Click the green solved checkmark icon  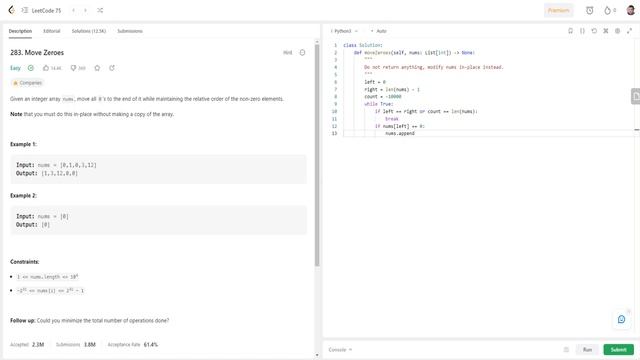point(31,68)
